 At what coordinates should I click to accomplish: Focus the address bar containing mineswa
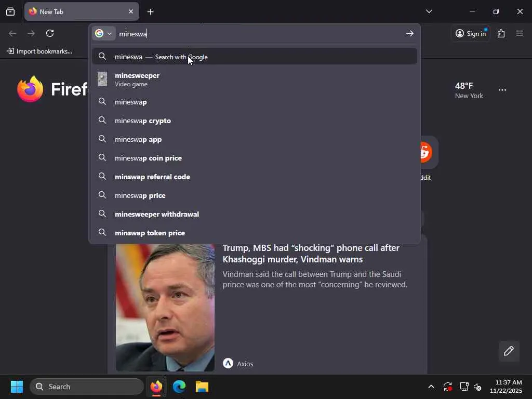pyautogui.click(x=260, y=34)
